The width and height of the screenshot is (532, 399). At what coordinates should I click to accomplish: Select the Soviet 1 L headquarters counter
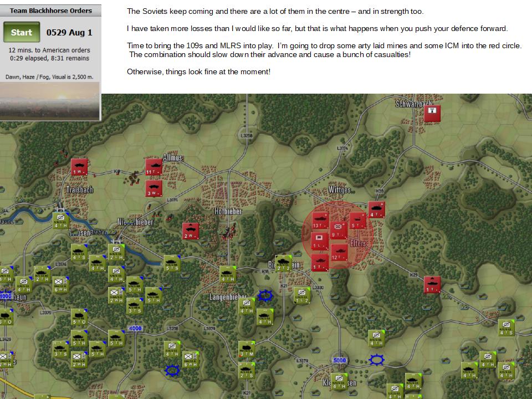pos(319,241)
